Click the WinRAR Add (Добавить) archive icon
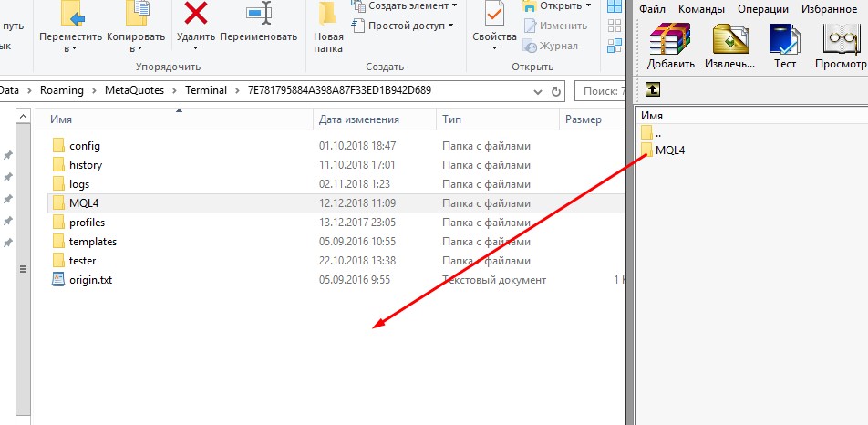Image resolution: width=868 pixels, height=425 pixels. tap(670, 40)
